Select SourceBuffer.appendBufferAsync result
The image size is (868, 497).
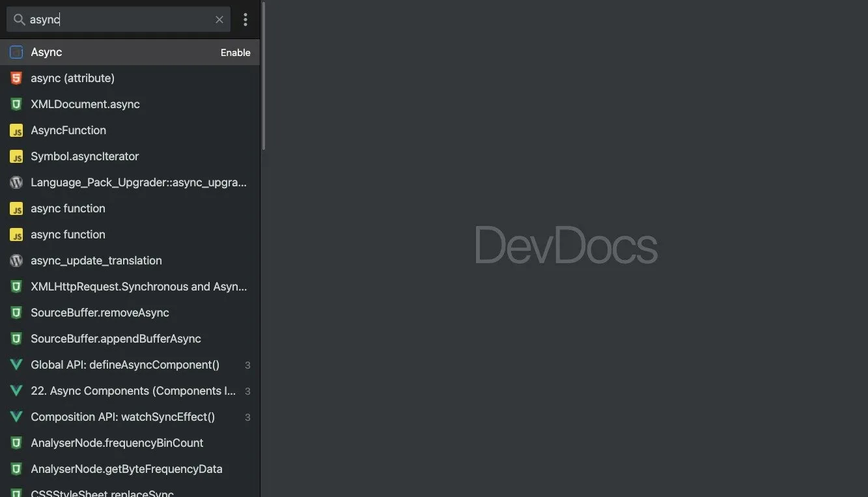point(130,339)
